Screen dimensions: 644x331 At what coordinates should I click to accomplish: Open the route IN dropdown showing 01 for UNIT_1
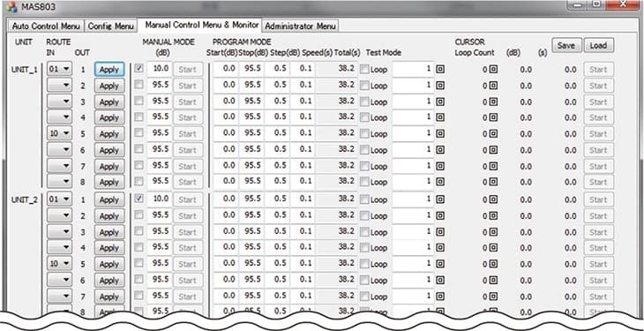coord(60,69)
